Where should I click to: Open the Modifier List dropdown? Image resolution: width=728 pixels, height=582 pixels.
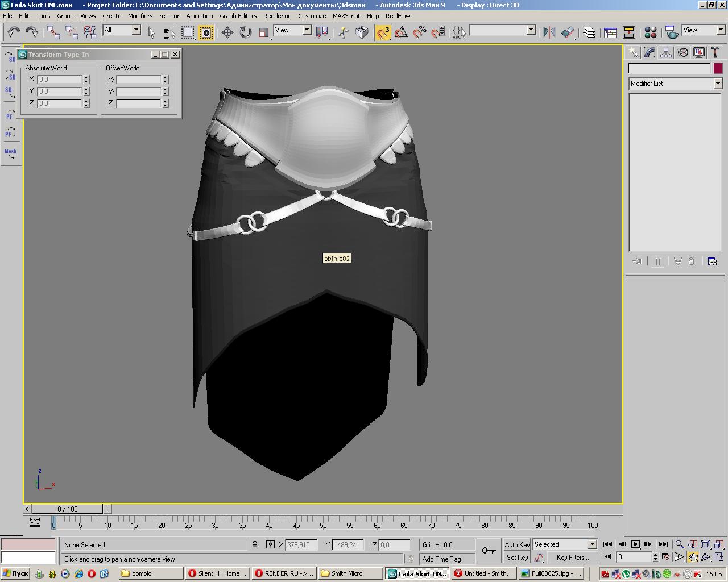coord(675,84)
